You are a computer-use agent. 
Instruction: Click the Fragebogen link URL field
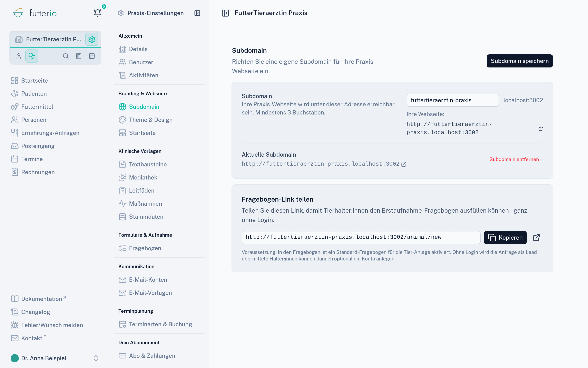361,238
